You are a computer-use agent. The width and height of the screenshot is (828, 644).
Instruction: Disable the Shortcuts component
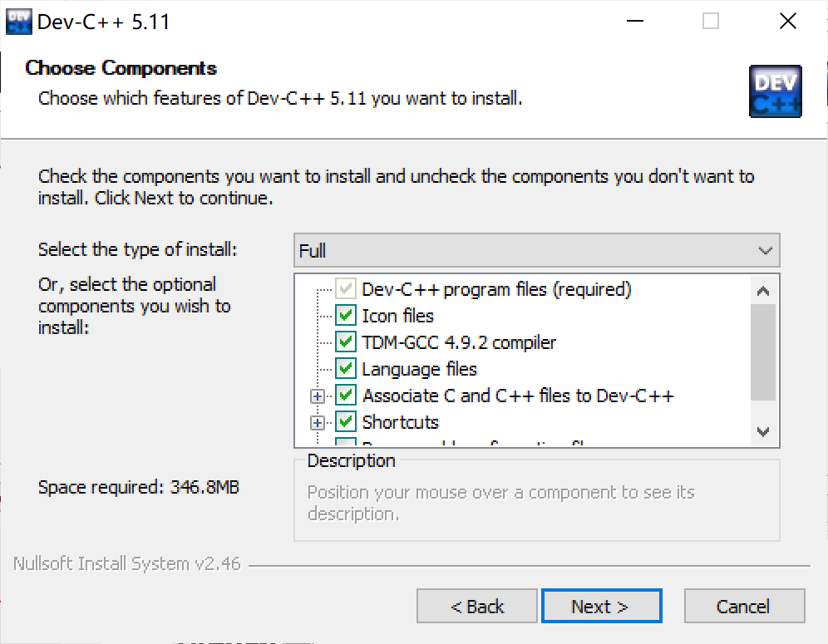(345, 421)
